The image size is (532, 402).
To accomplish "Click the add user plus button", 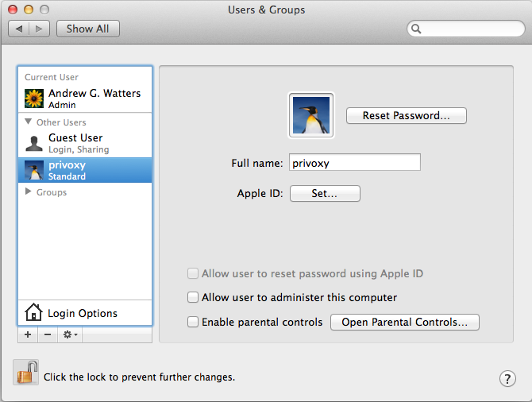I will (28, 334).
